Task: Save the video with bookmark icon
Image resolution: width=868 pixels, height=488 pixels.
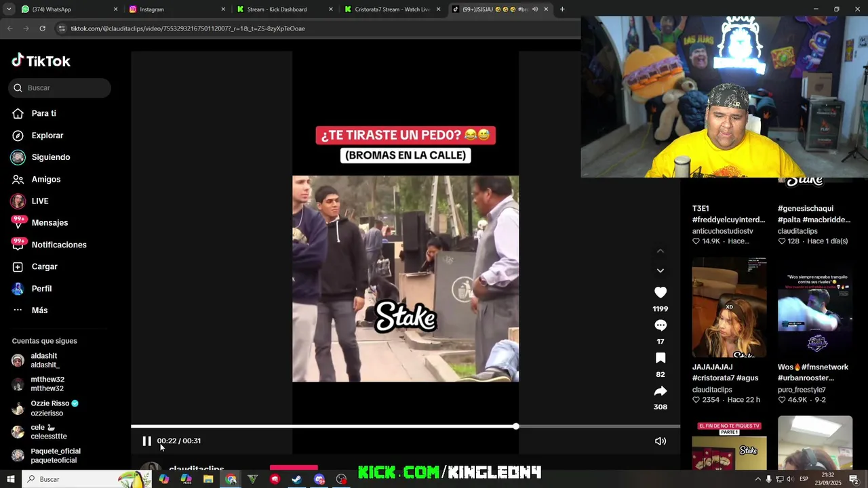Action: [660, 358]
